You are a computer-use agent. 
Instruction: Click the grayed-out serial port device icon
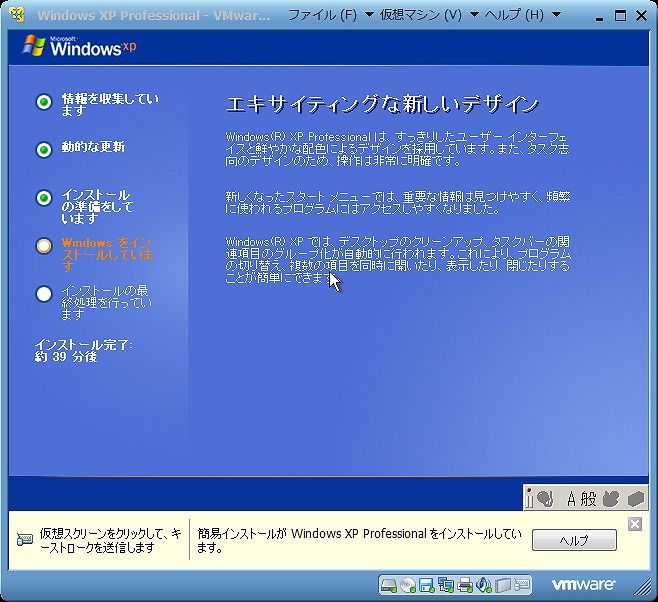(503, 584)
